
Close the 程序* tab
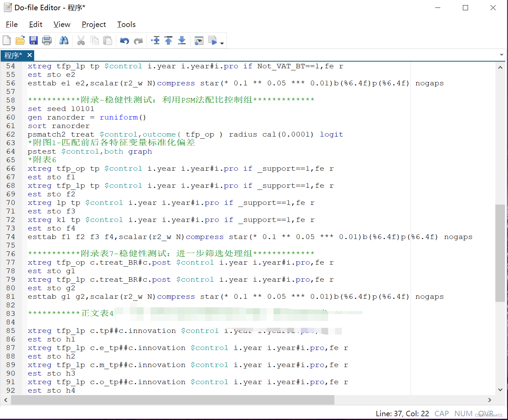click(30, 55)
